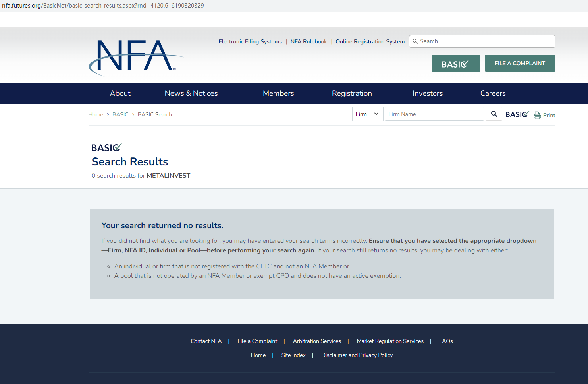This screenshot has width=588, height=384.
Task: Open the Online Registration System link
Action: click(x=370, y=41)
